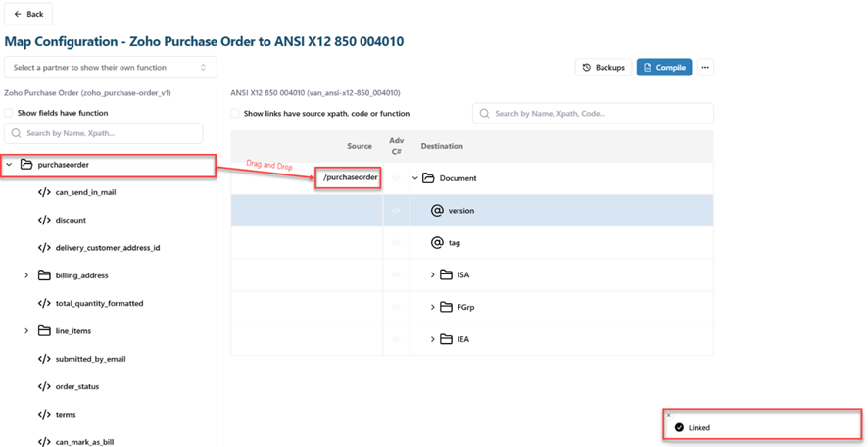The height and width of the screenshot is (447, 868).
Task: Select the delivery_customer_address_id field
Action: pyautogui.click(x=108, y=248)
